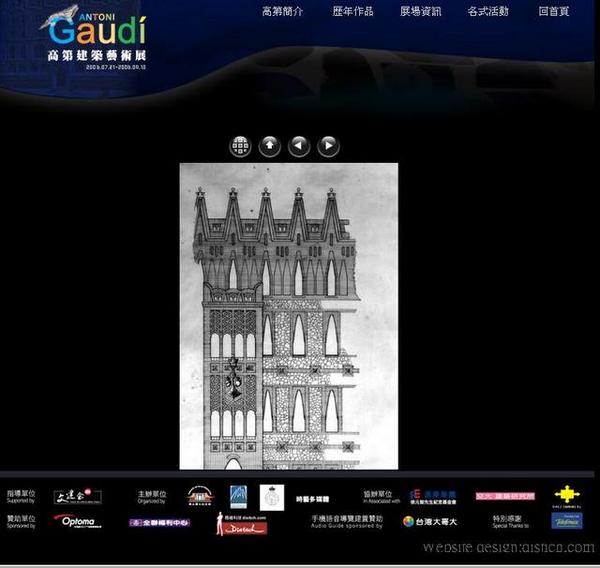
Task: Click the 時藝多媒體 organizer logo
Action: point(312,499)
